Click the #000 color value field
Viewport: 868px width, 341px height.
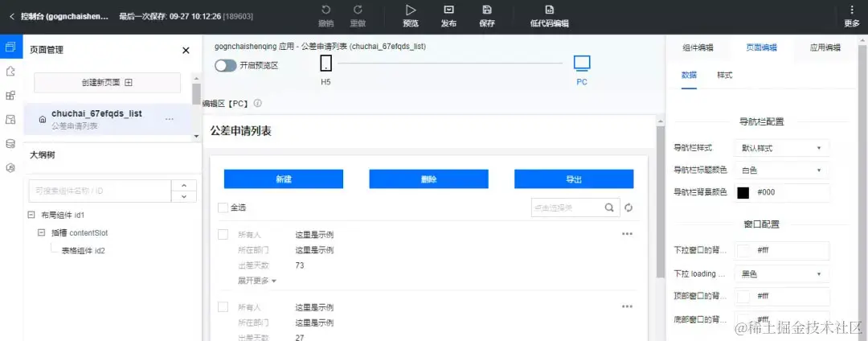tap(792, 192)
